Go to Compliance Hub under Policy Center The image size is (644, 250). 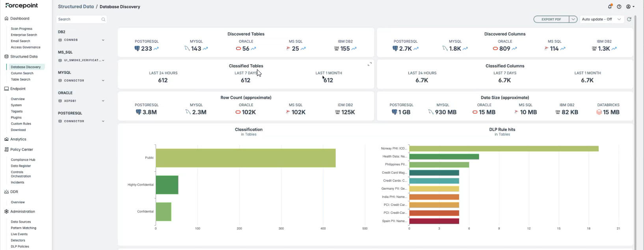23,160
